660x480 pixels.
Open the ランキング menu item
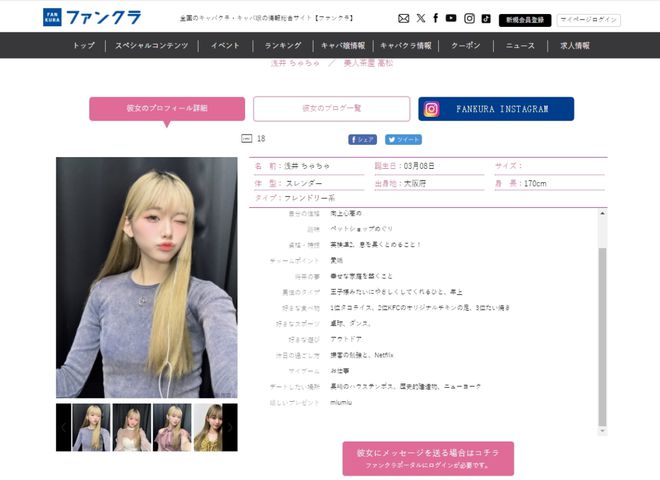pyautogui.click(x=283, y=45)
